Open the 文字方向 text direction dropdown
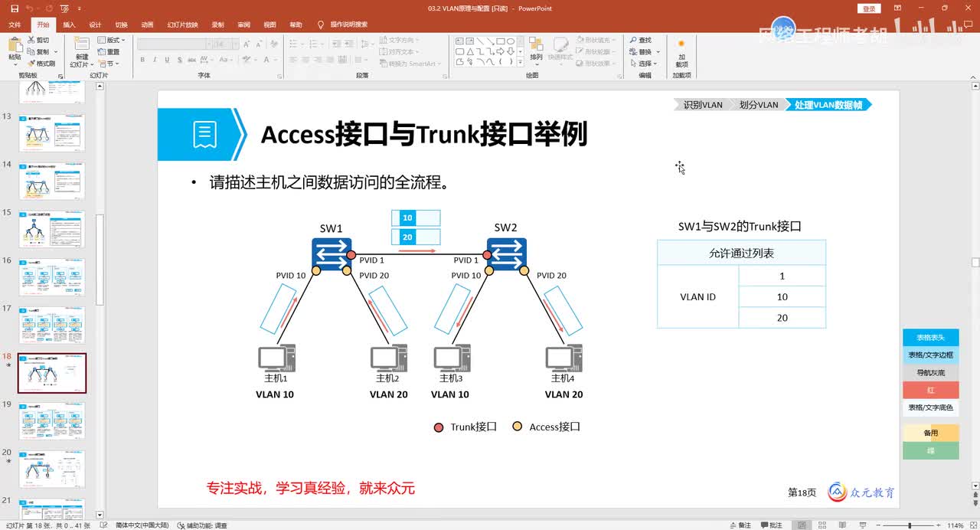The image size is (980, 530). (400, 40)
